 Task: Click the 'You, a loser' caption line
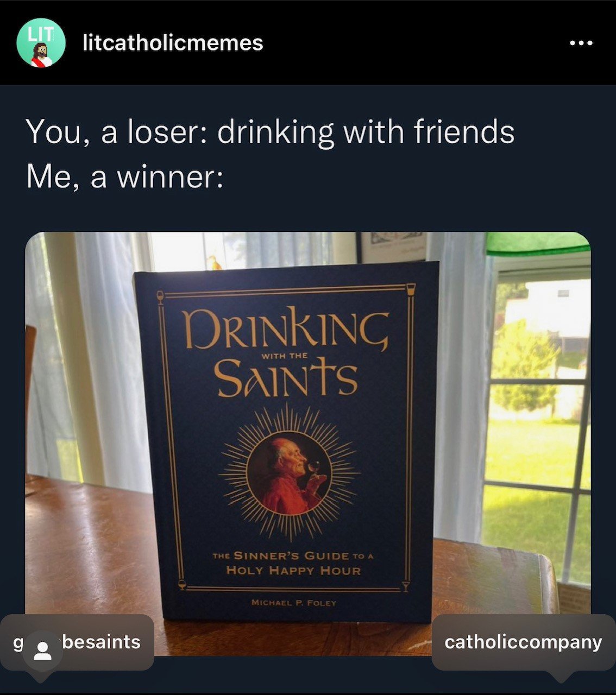[x=270, y=131]
